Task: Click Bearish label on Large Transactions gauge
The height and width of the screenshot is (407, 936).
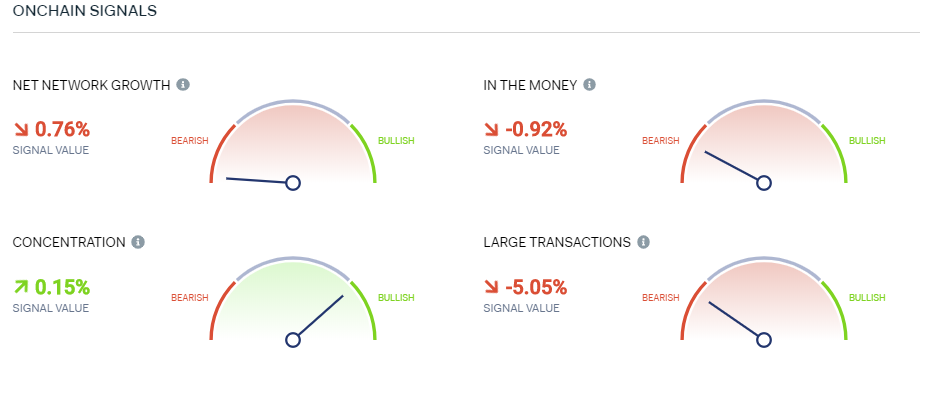Action: pos(661,298)
